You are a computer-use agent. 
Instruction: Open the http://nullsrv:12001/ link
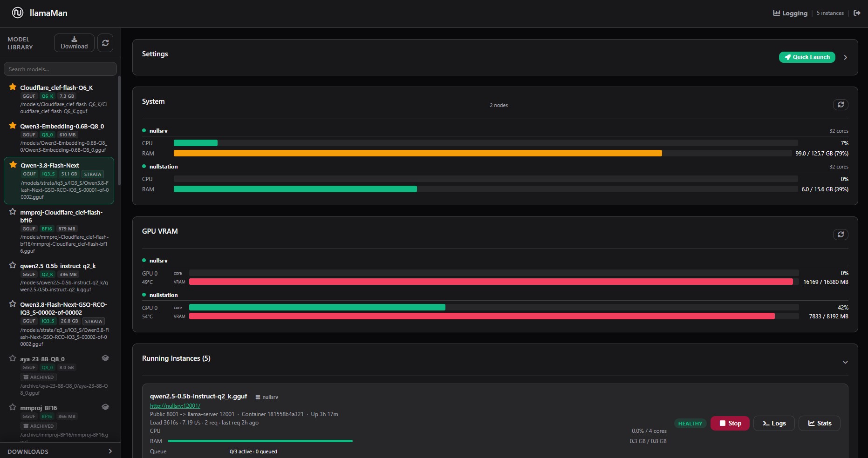click(175, 406)
